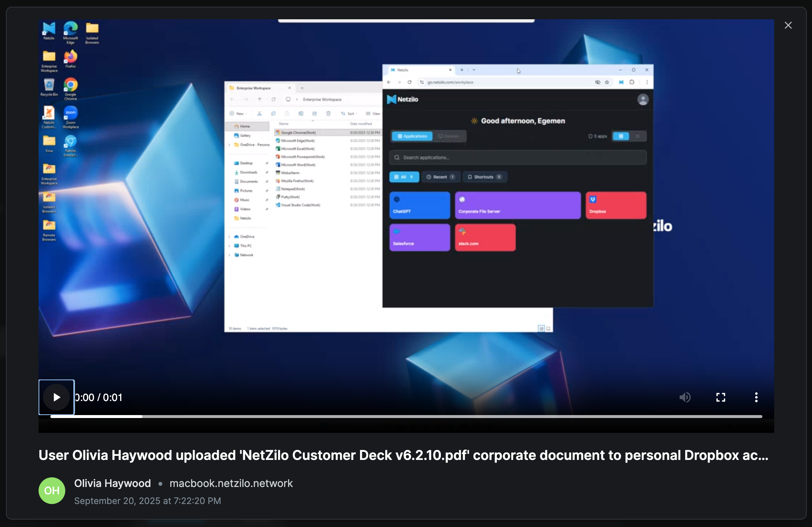Close the video preview dialog
812x527 pixels.
pyautogui.click(x=788, y=25)
